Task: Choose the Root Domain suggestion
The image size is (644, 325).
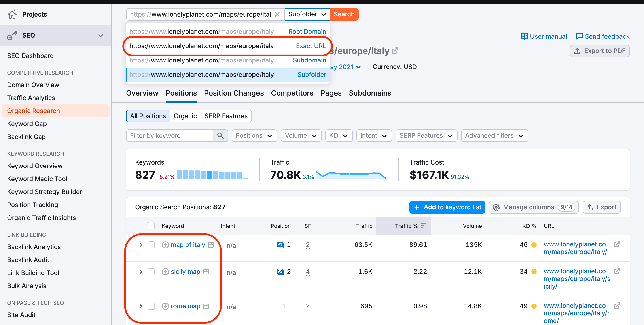Action: click(228, 32)
